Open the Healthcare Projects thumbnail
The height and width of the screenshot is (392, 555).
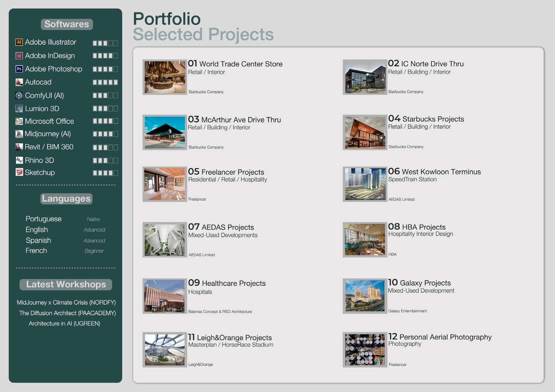pos(165,296)
